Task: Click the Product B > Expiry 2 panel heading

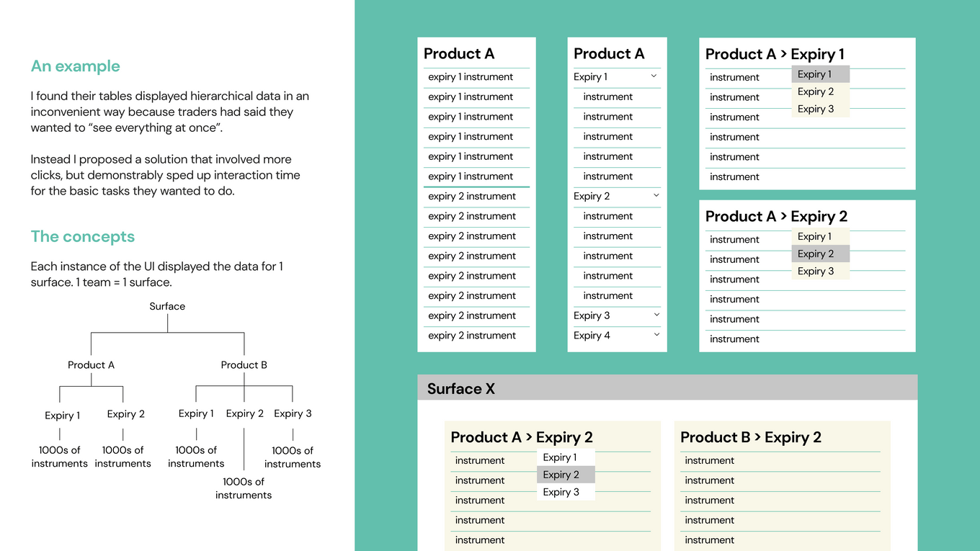Action: 751,437
